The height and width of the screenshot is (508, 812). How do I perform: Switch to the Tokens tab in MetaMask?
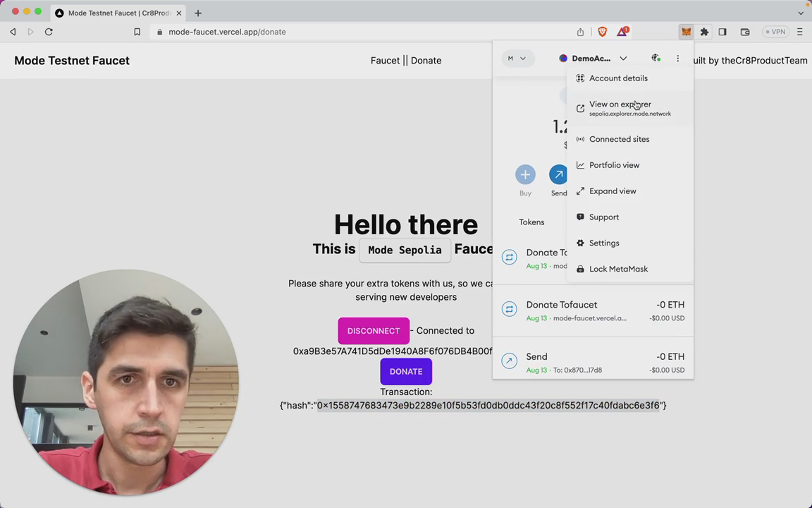point(531,222)
